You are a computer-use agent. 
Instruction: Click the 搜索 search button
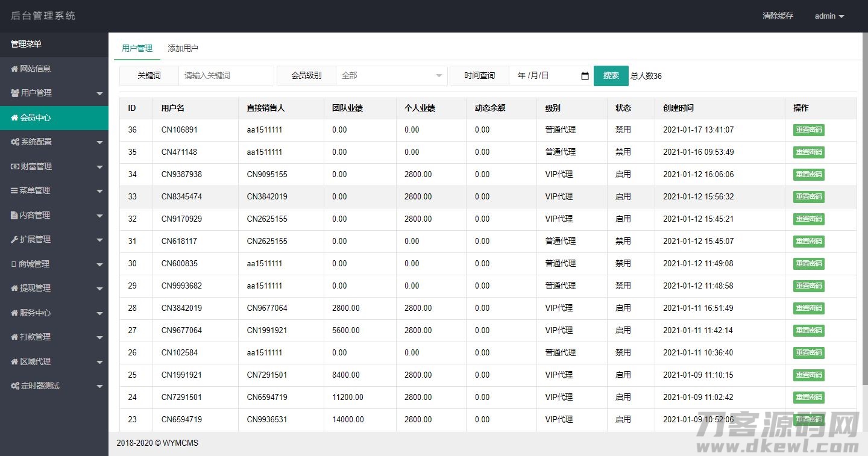tap(611, 76)
